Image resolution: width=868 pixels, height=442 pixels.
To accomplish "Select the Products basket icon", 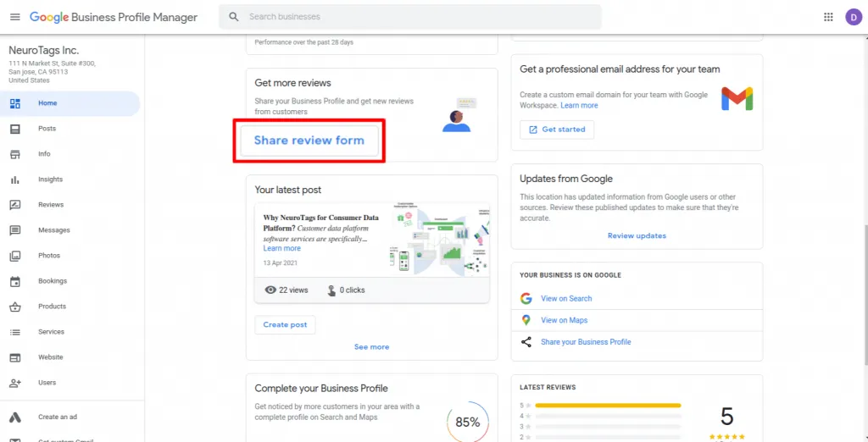I will tap(15, 307).
